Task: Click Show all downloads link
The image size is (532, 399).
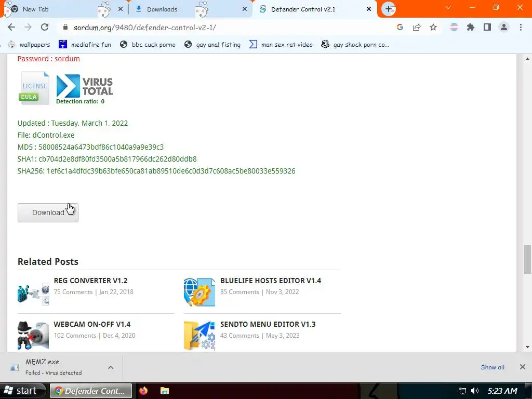Action: [493, 367]
